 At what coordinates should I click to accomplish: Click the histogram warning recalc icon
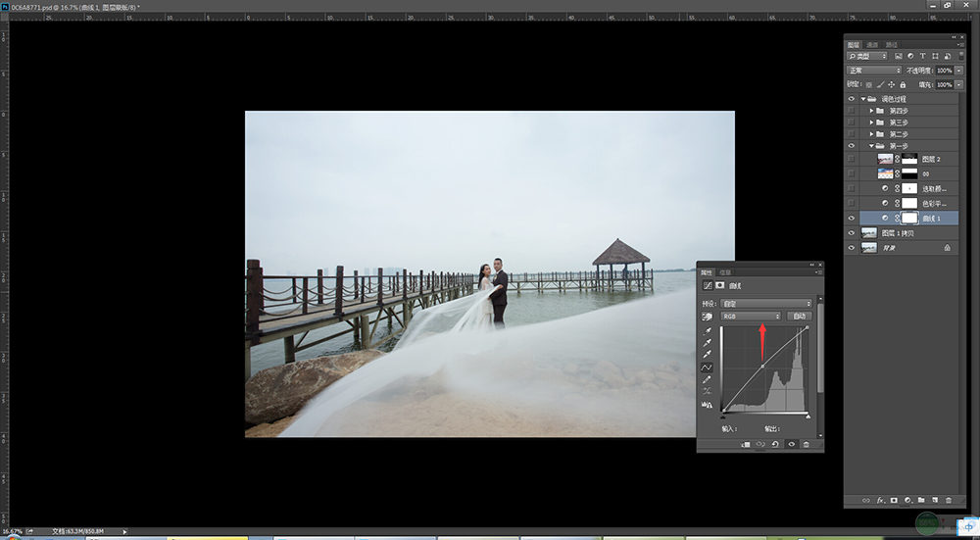point(708,405)
